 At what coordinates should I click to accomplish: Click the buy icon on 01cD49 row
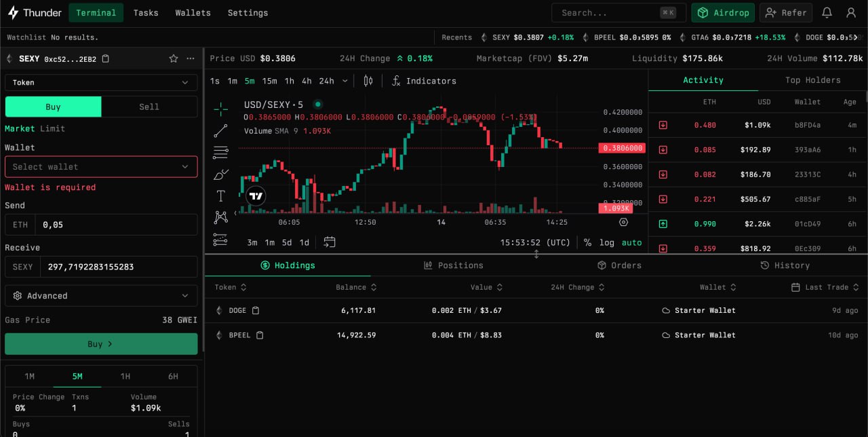pos(663,224)
